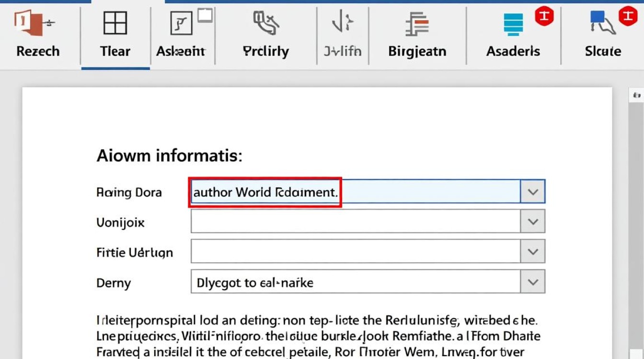Click the Rezech ribbon icon

(34, 23)
